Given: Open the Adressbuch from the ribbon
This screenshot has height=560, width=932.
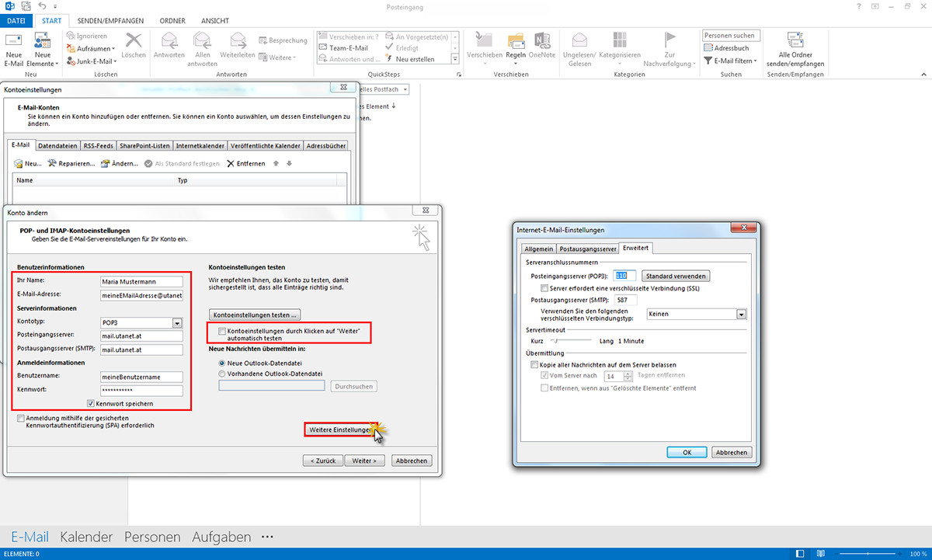Looking at the screenshot, I should pos(726,48).
